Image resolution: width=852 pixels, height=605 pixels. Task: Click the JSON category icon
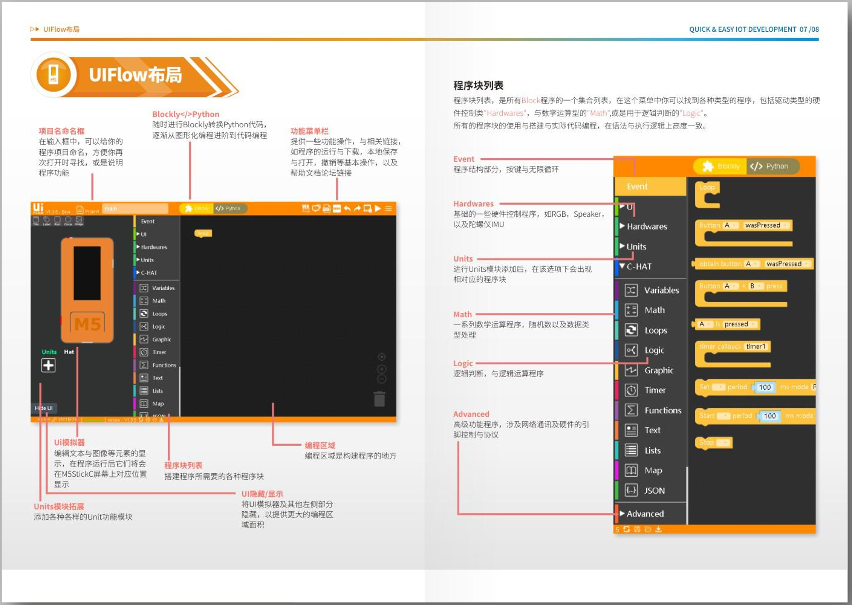(631, 490)
